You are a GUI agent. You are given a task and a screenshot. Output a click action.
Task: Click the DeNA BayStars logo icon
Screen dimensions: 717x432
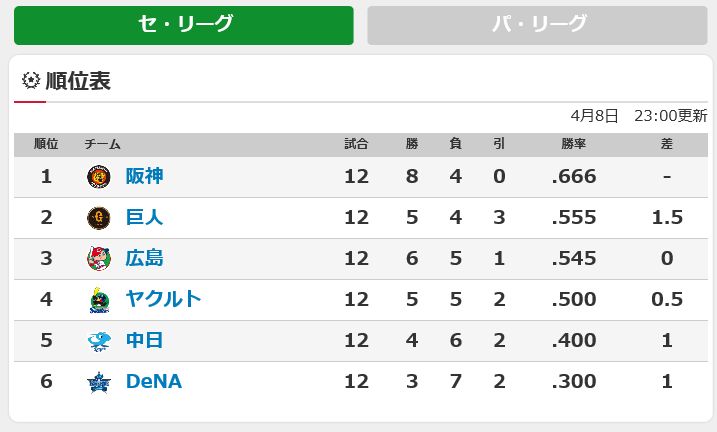pos(99,382)
